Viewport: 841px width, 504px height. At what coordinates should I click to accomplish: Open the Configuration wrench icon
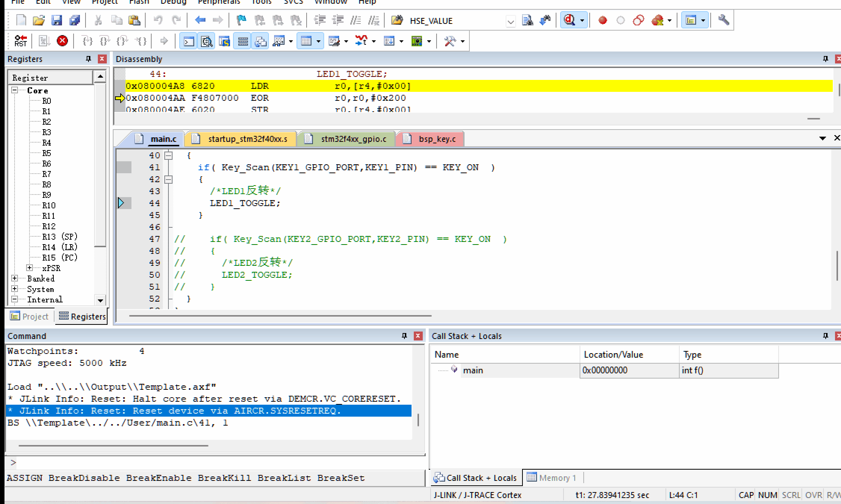point(723,20)
